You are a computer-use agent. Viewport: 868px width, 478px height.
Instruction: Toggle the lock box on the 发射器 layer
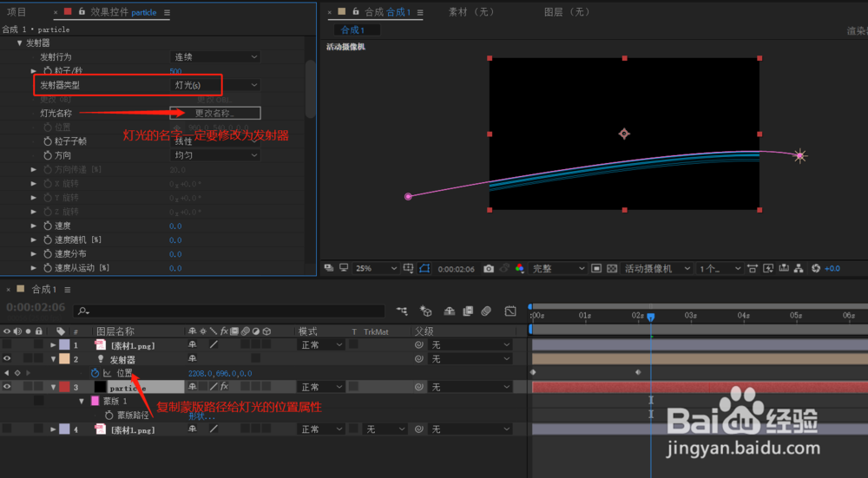click(x=38, y=358)
